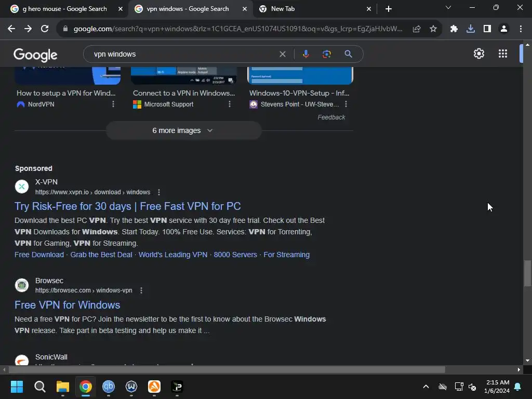Image resolution: width=532 pixels, height=399 pixels.
Task: Open Chrome three-dot menu
Action: pos(521,29)
